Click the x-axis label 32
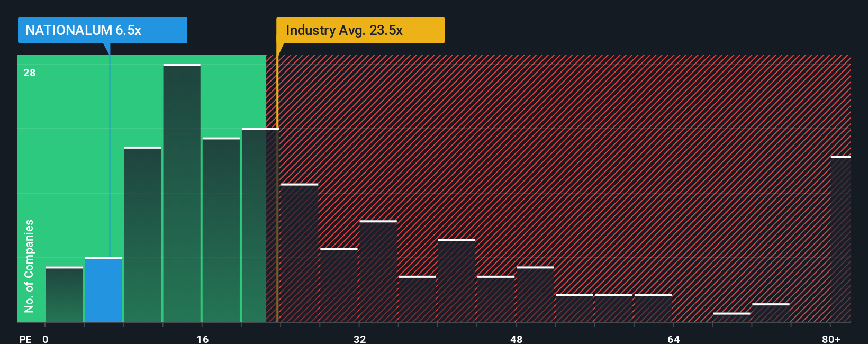This screenshot has width=868, height=344. [360, 339]
